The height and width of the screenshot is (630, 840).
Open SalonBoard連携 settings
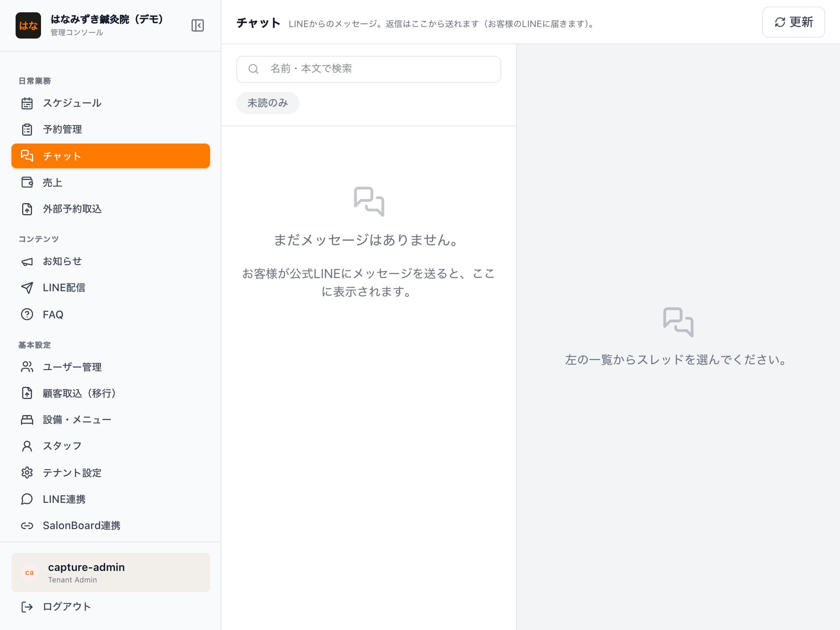pos(111,525)
